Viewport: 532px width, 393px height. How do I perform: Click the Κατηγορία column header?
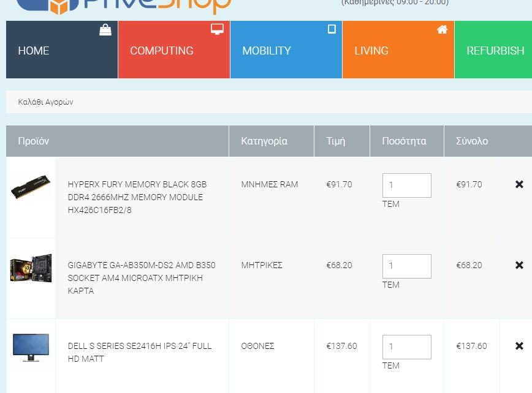coord(272,141)
